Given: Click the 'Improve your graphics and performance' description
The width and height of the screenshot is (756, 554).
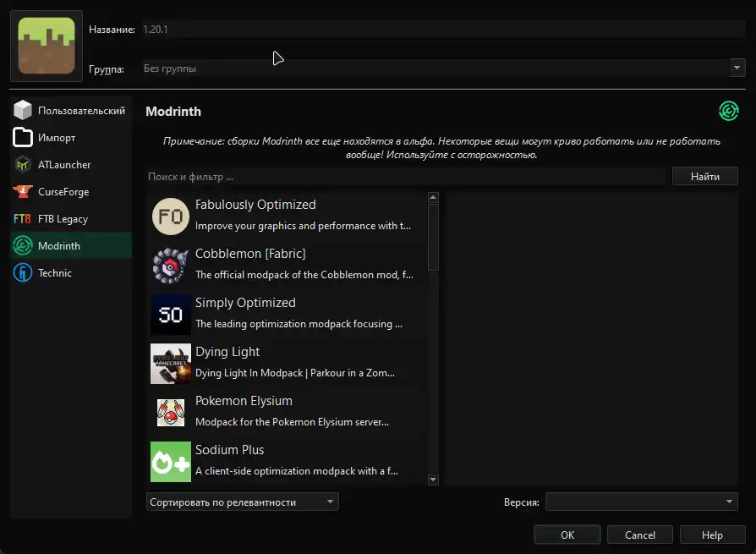Looking at the screenshot, I should point(304,226).
